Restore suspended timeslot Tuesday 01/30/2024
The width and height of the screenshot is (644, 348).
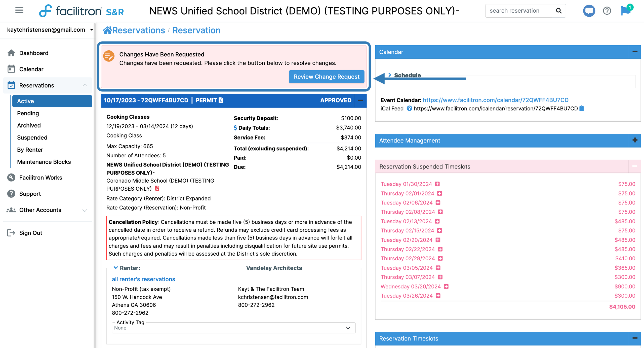pos(437,184)
